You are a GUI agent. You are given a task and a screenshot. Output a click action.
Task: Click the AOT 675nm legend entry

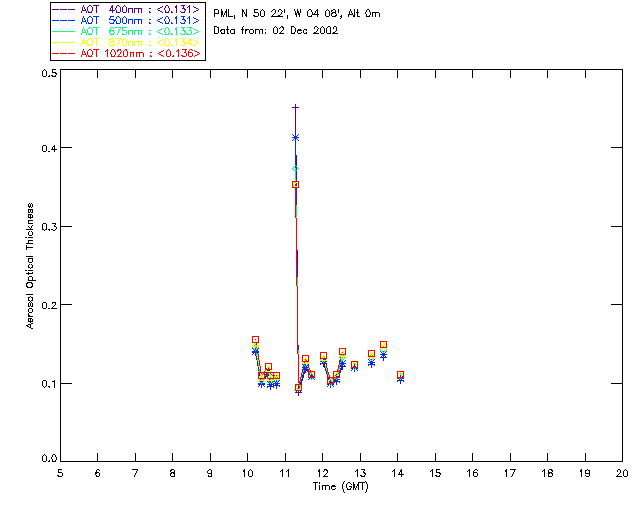[x=126, y=31]
